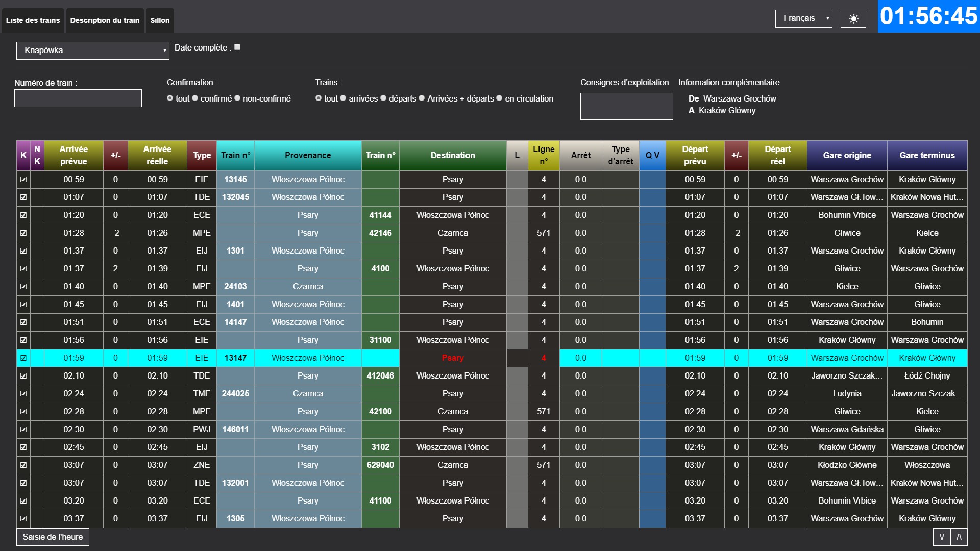Open the 'Description du train' tab
This screenshot has height=551, width=980.
104,19
